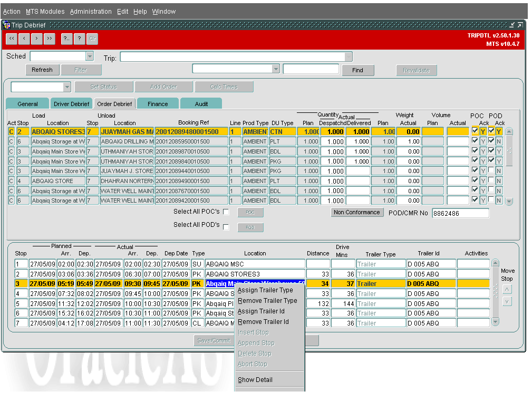The height and width of the screenshot is (401, 532).
Task: Open the Sched dropdown
Action: click(x=90, y=56)
